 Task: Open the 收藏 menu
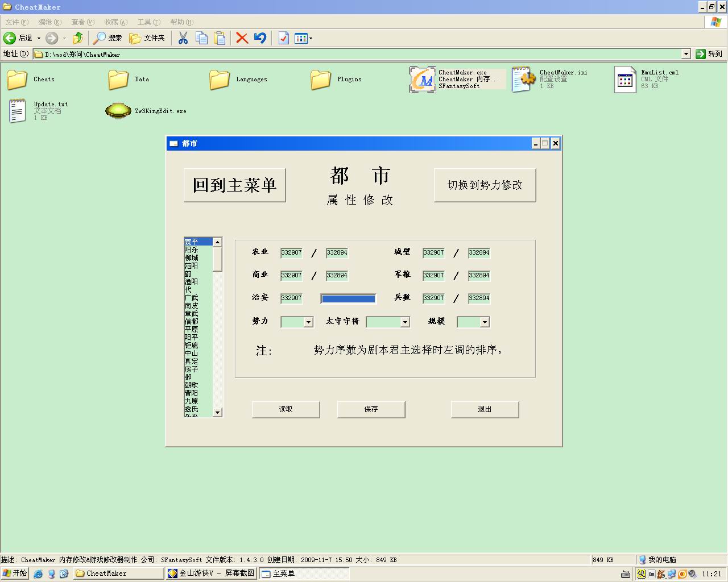115,22
